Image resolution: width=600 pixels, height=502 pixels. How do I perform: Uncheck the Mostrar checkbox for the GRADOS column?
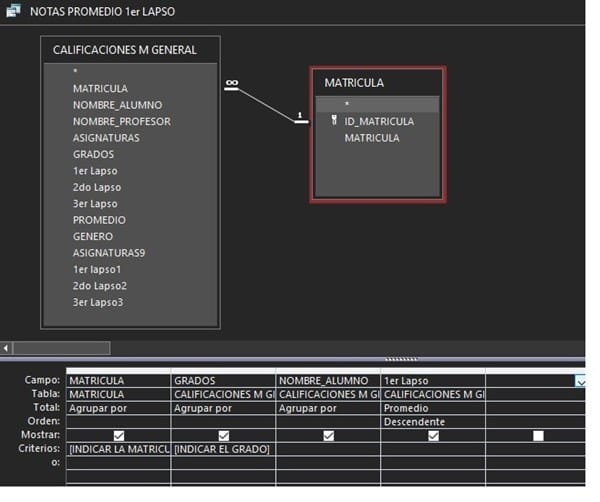224,435
